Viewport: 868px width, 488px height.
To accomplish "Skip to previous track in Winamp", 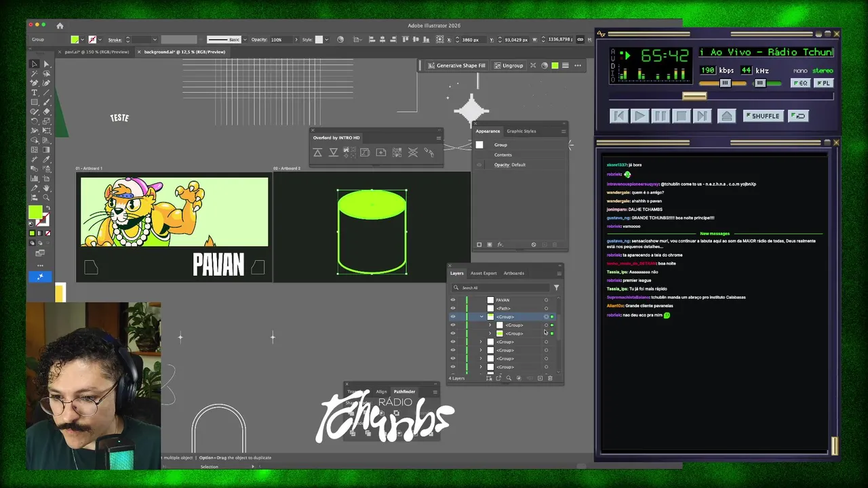I will [x=619, y=116].
